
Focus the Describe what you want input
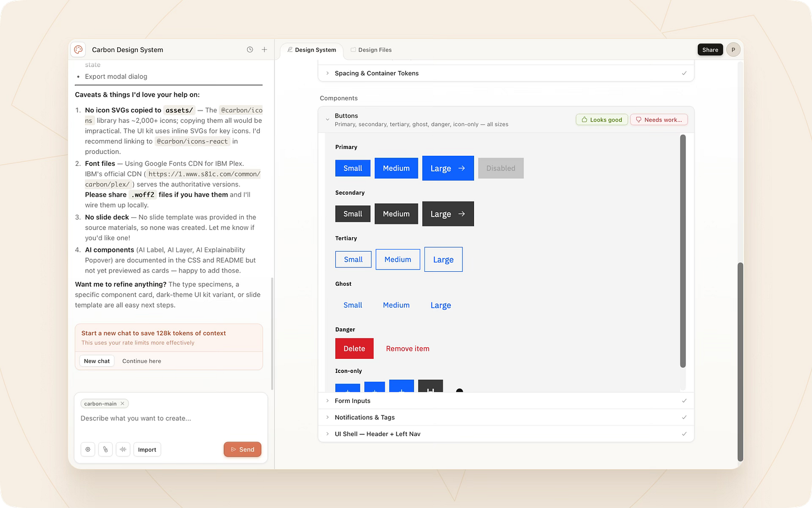171,419
